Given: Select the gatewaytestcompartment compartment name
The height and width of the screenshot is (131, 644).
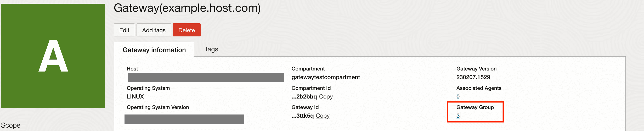Looking at the screenshot, I should coord(326,77).
